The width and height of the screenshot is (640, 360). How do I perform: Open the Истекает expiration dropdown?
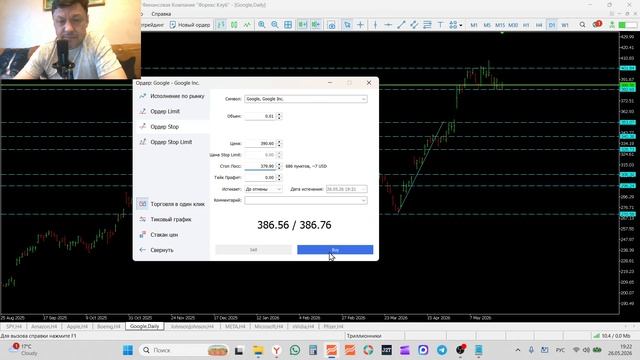pos(263,189)
